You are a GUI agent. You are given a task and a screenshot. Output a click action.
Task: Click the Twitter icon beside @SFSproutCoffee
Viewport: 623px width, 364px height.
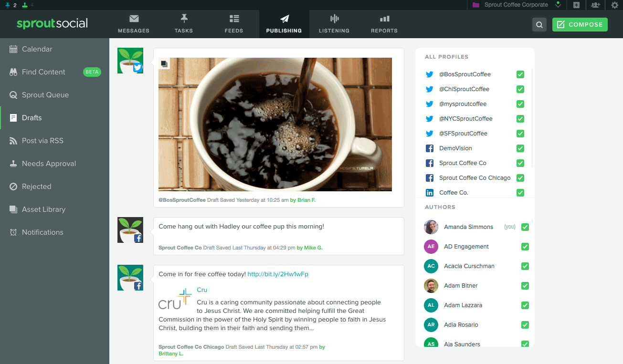coord(430,134)
